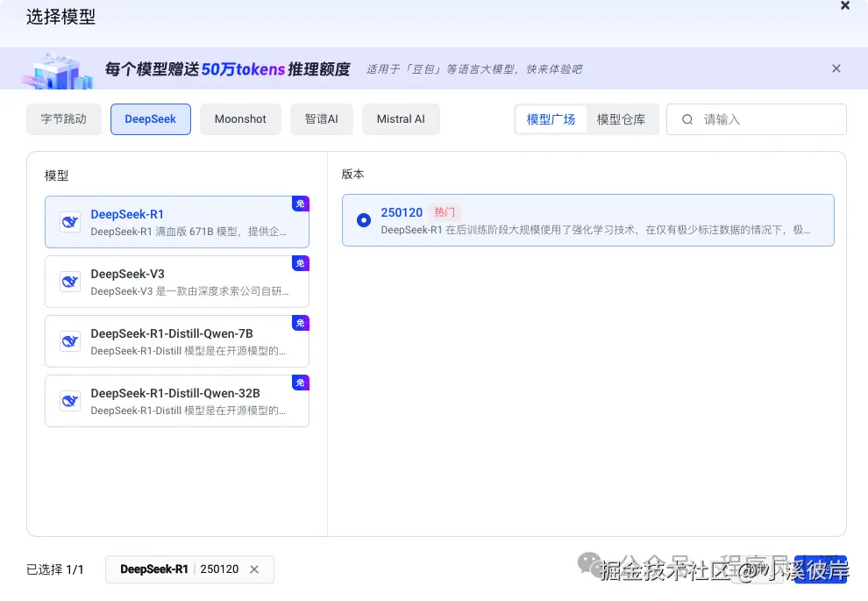Switch to 模型仓库 view

pos(623,118)
